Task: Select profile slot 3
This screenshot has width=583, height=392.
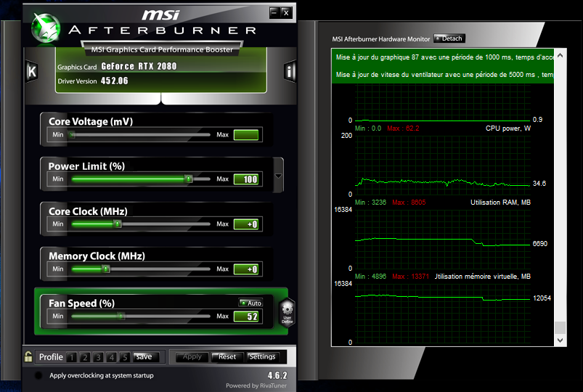Action: 99,357
